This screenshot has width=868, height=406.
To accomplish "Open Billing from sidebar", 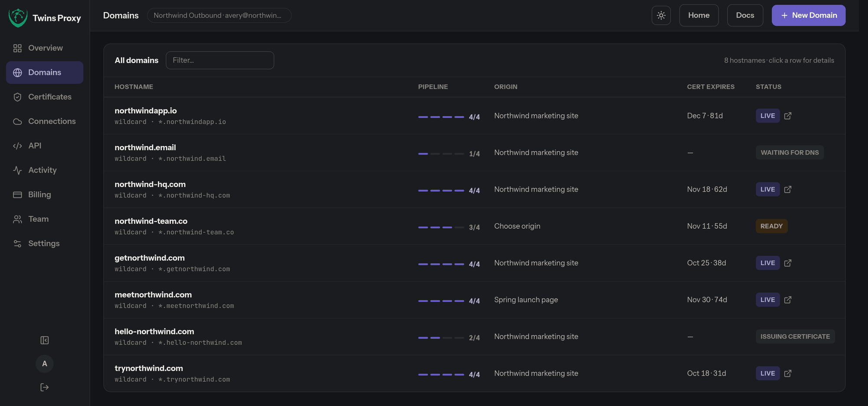I will click(x=45, y=195).
